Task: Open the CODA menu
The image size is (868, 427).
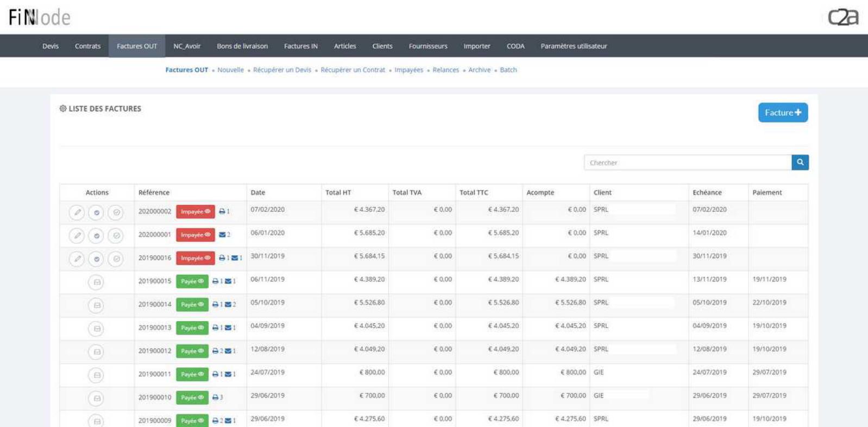Action: coord(515,46)
